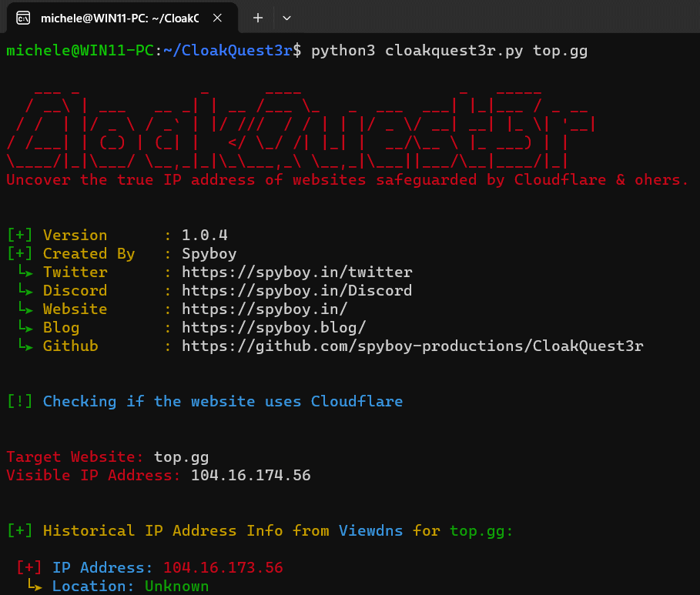Click the yellow arrow beside Location
Screen dimensions: 700x595
(x=35, y=585)
